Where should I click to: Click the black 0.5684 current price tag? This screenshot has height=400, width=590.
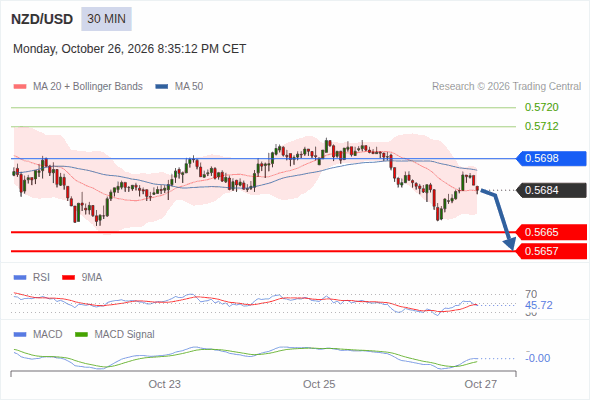click(551, 190)
